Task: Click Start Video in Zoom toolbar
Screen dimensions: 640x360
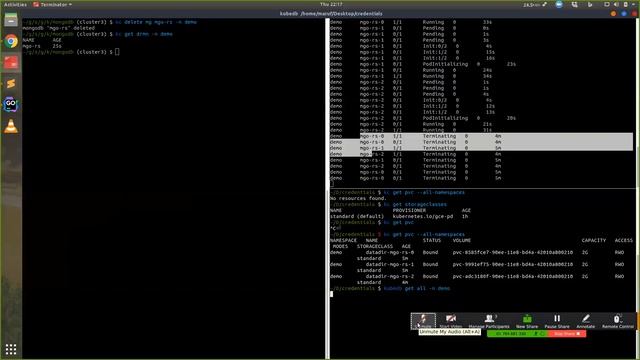Action: [451, 320]
